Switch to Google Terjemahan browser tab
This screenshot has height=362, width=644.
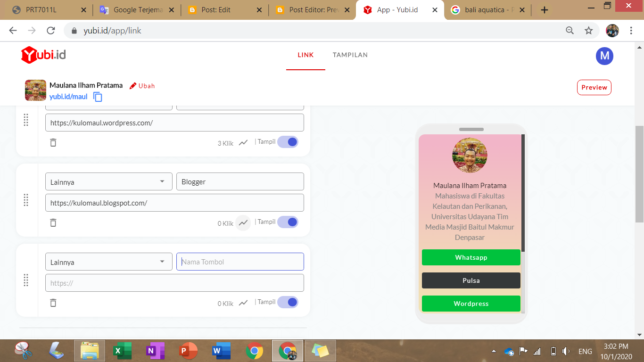pos(137,10)
